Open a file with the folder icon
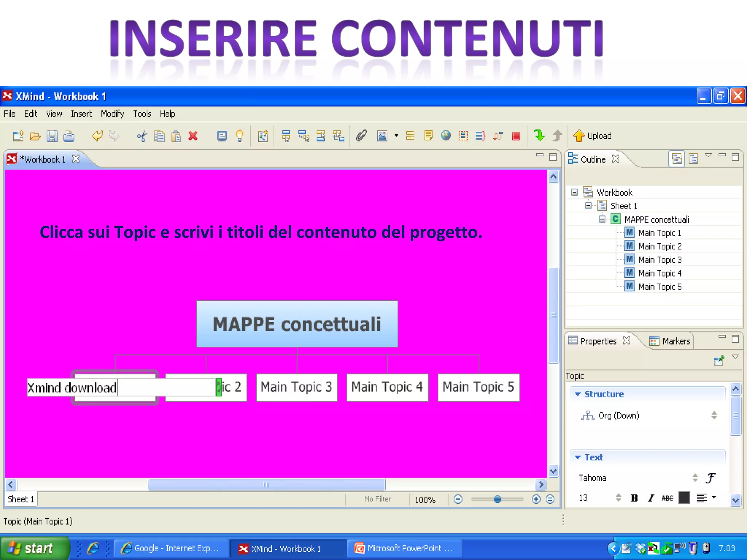The height and width of the screenshot is (560, 747). pos(35,136)
